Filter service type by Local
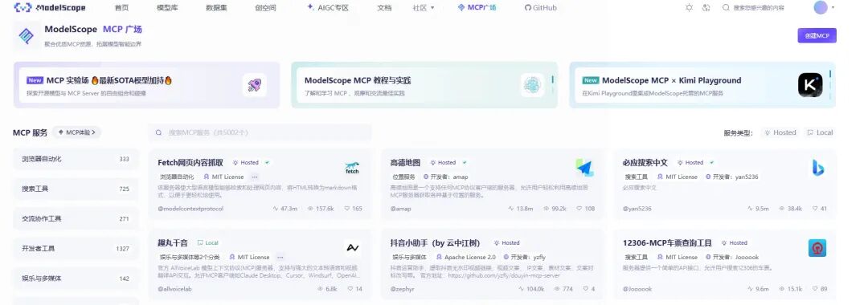The width and height of the screenshot is (868, 305). (820, 132)
